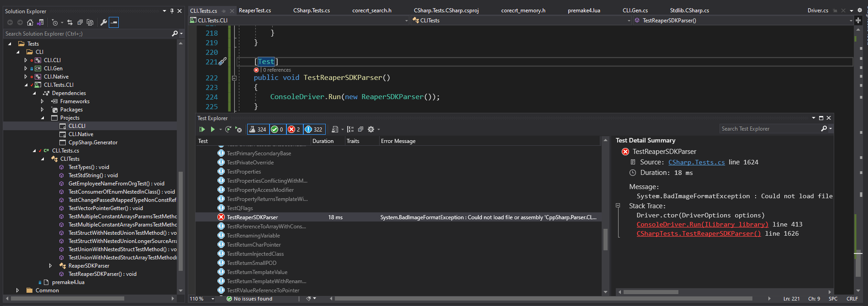Viewport: 868px width, 306px height.
Task: Click Sync with Active Document icon
Action: [70, 22]
